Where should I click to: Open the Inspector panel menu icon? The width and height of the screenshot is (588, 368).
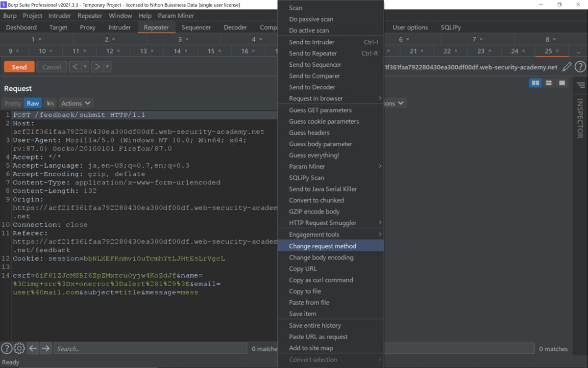click(x=581, y=85)
